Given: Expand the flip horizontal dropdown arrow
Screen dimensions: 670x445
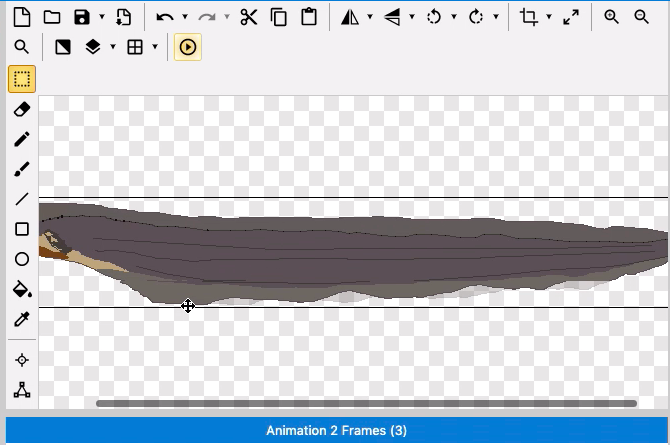Looking at the screenshot, I should [370, 17].
